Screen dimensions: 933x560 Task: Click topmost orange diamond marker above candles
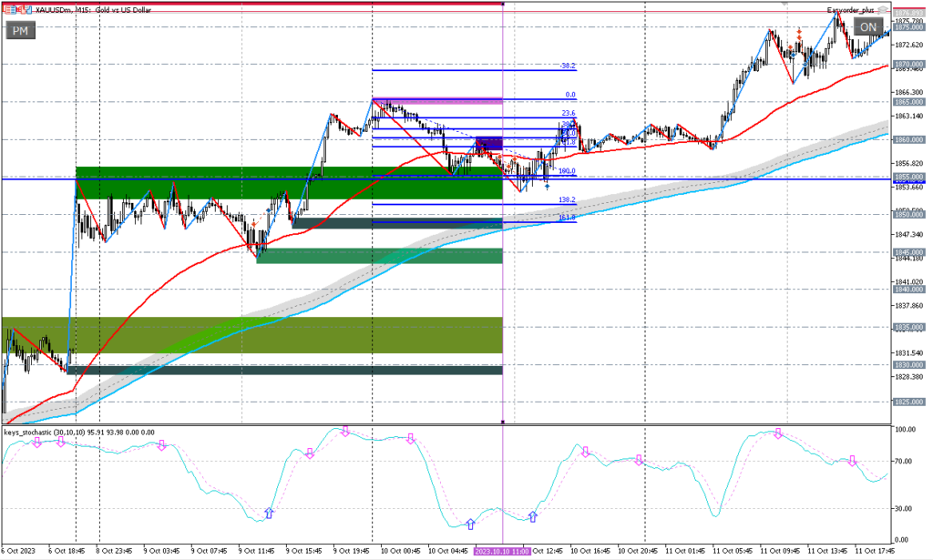[799, 30]
